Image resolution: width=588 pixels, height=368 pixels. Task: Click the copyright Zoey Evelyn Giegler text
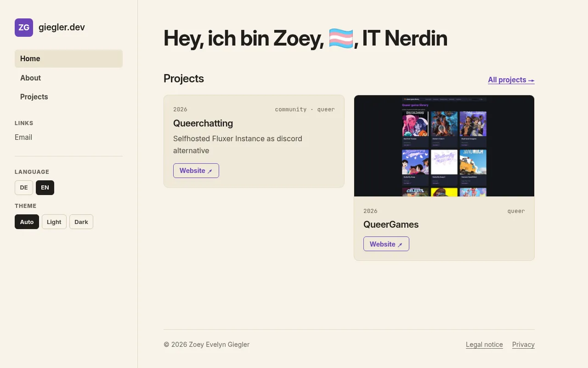pos(207,345)
